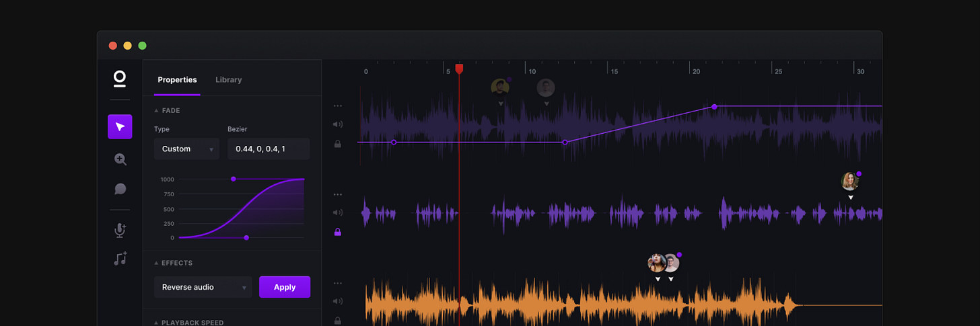The height and width of the screenshot is (326, 980).
Task: Switch to the Library tab
Action: point(228,79)
